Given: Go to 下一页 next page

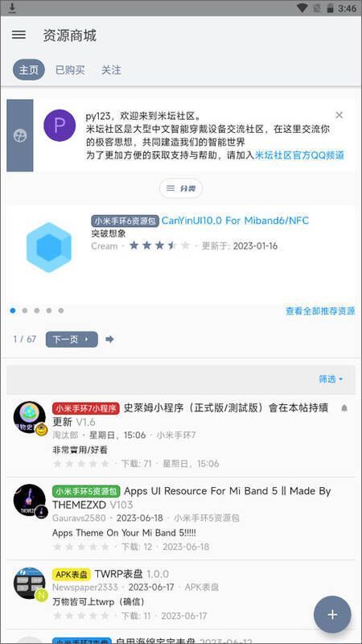Looking at the screenshot, I should pyautogui.click(x=72, y=339).
